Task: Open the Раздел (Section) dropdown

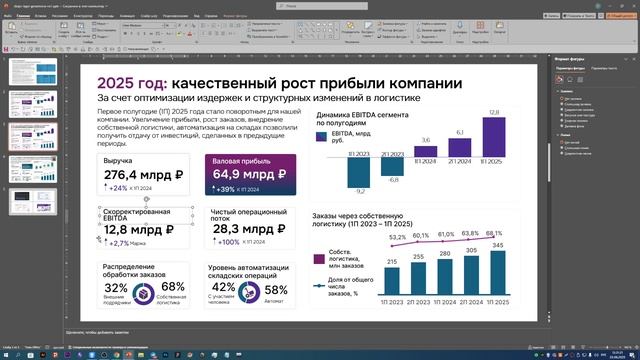Action: click(100, 36)
